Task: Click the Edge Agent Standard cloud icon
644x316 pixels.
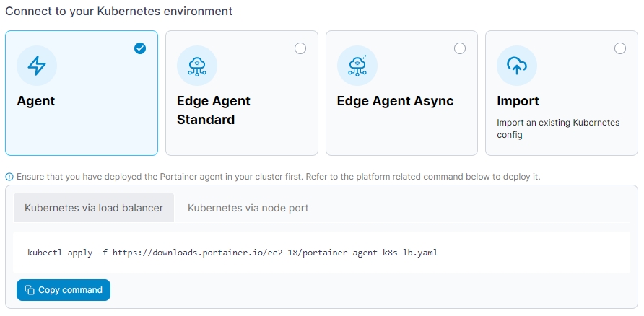Action: pyautogui.click(x=196, y=66)
